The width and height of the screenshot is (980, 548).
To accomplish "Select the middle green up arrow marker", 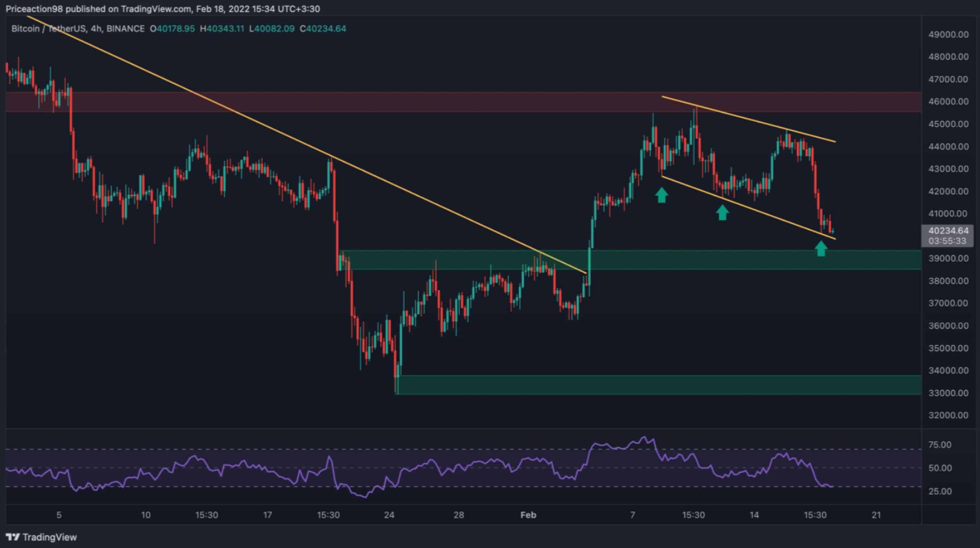I will [x=722, y=212].
